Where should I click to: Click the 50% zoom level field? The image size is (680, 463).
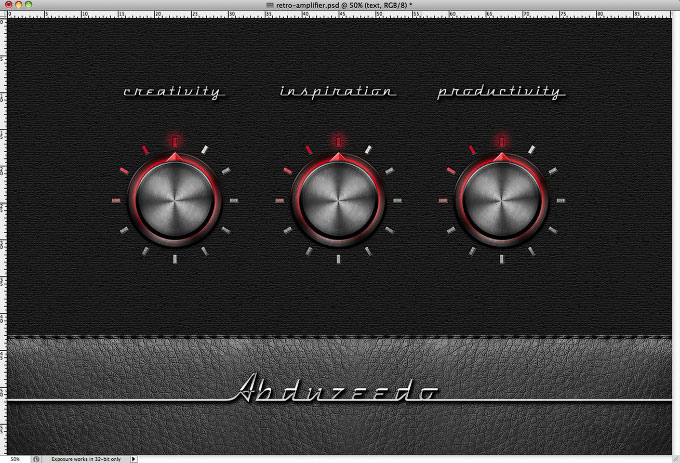16,459
